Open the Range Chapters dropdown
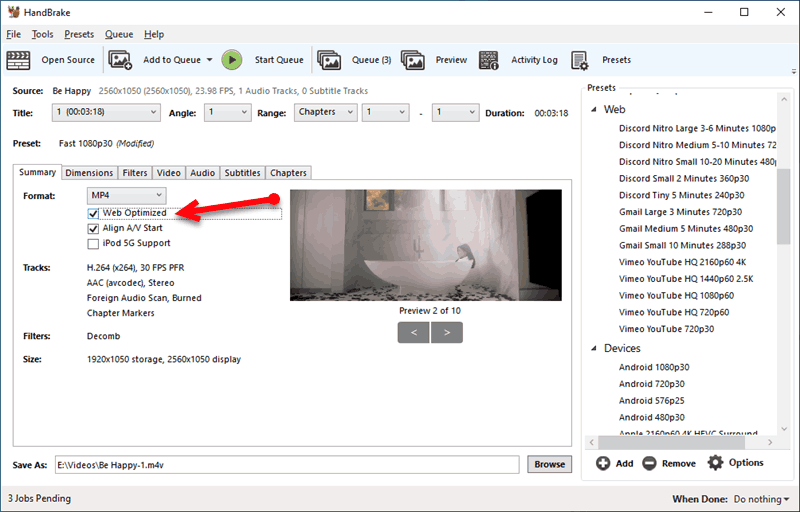Viewport: 800px width, 512px height. coord(326,112)
